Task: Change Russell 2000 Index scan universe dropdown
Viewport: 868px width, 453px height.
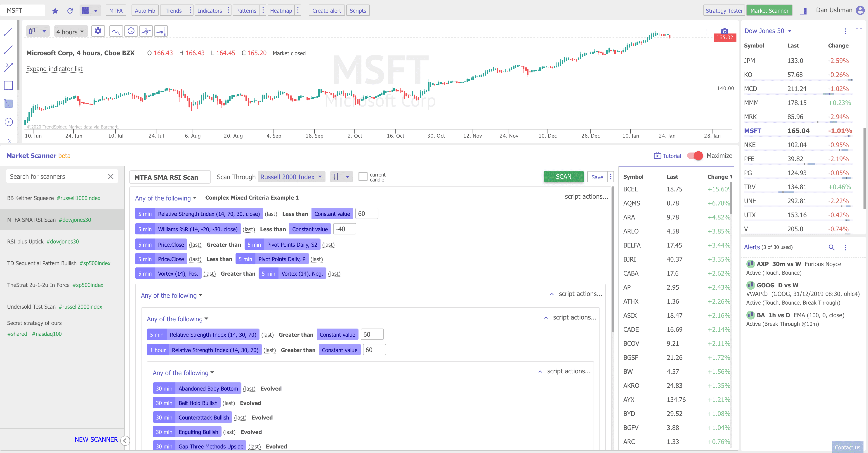Action: 291,177
